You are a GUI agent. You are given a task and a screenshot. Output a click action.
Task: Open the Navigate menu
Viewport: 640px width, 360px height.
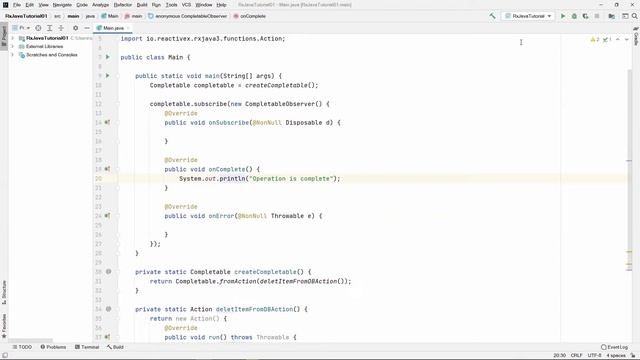click(62, 5)
